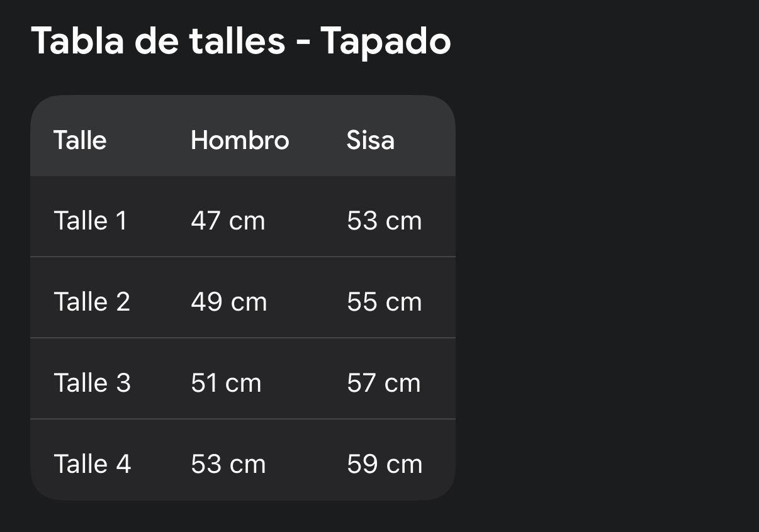Select the 57 cm Sisa cell

(383, 383)
